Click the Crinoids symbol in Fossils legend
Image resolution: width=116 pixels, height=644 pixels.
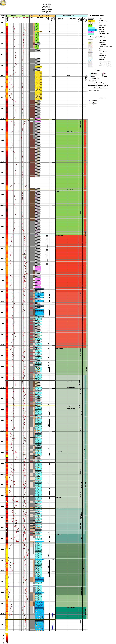coord(90,81)
